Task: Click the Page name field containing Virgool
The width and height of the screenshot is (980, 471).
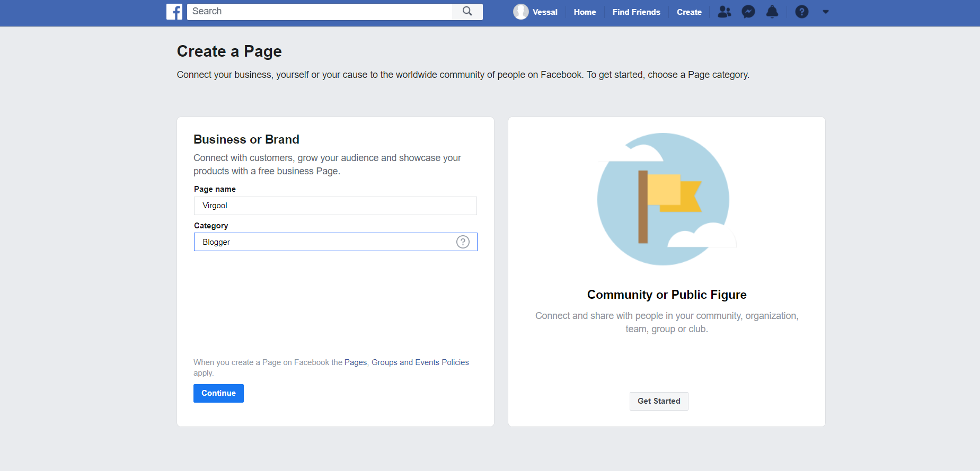Action: (336, 206)
